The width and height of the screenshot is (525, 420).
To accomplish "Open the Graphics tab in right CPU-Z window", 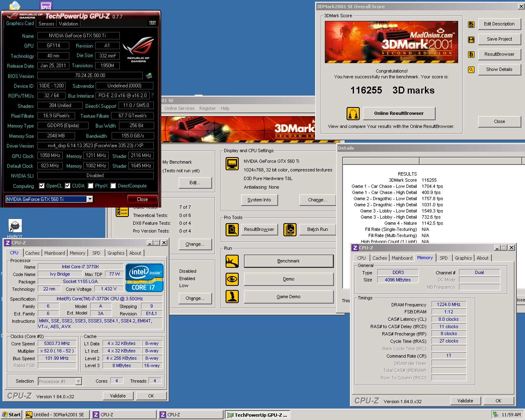I will (x=463, y=258).
